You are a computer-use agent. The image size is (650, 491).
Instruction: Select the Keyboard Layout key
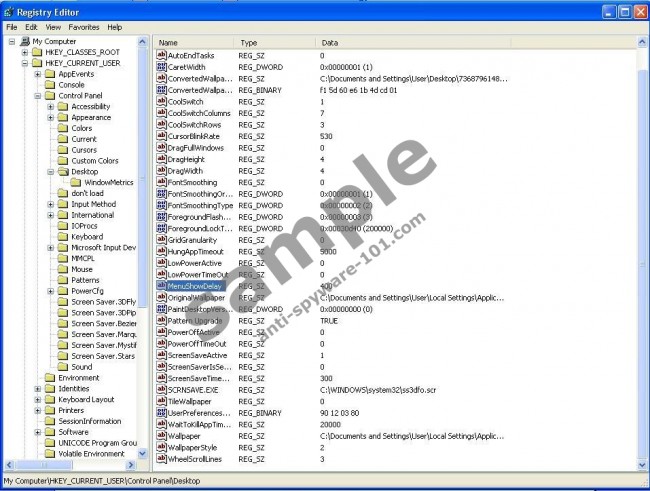[86, 399]
